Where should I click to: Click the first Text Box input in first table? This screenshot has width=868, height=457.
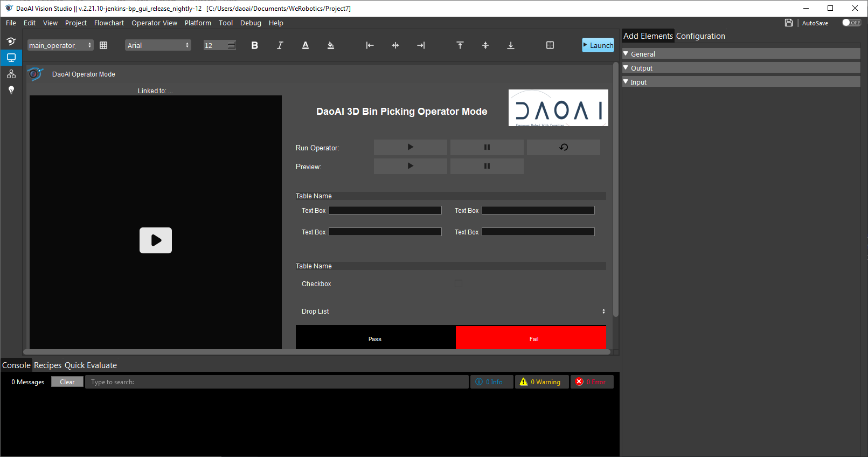(x=385, y=210)
